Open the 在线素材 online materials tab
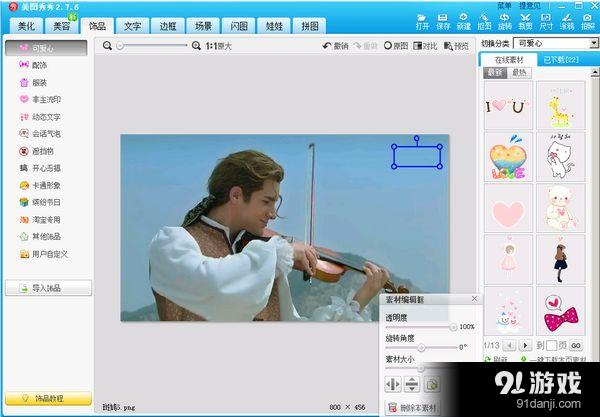Image resolution: width=600 pixels, height=417 pixels. point(509,60)
